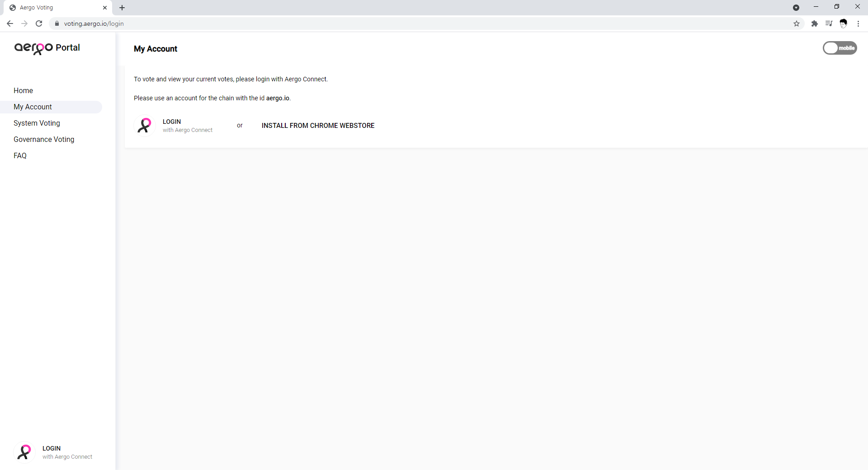Open Home in the sidebar
The width and height of the screenshot is (868, 470).
click(x=23, y=90)
